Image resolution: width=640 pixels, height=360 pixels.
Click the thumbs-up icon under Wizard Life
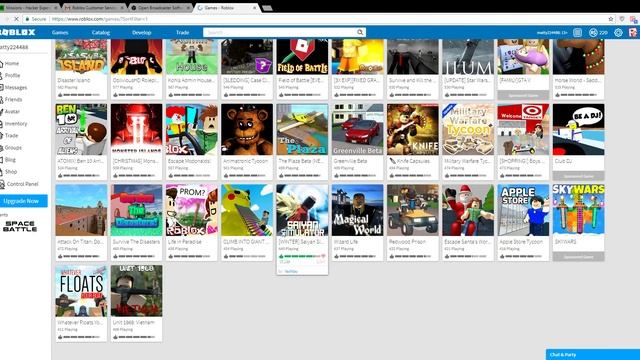tap(336, 256)
